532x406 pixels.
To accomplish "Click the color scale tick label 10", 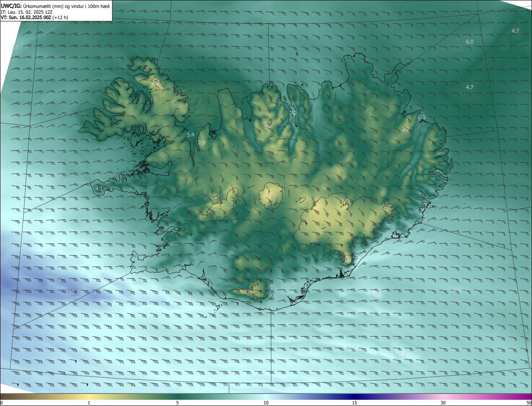I will click(x=266, y=403).
